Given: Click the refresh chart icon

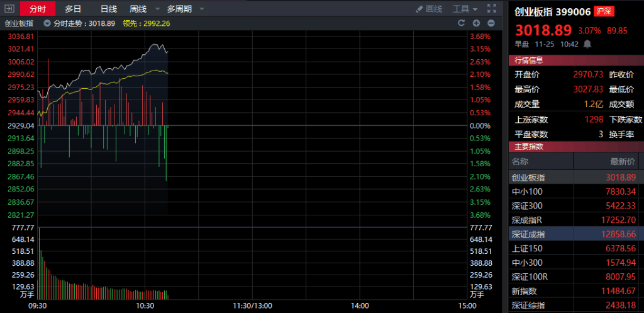Looking at the screenshot, I should (x=460, y=23).
